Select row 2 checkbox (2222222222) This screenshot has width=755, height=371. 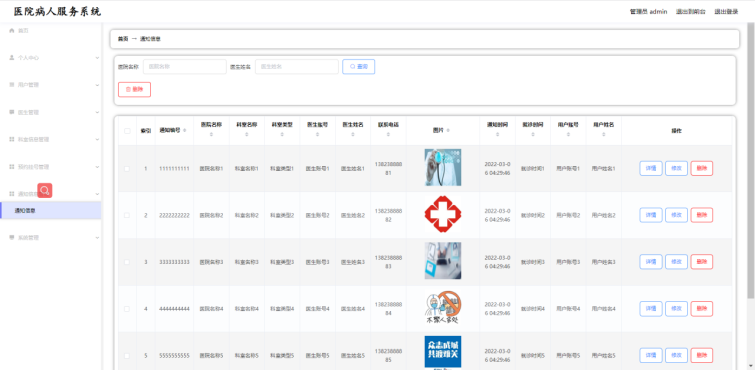(127, 216)
